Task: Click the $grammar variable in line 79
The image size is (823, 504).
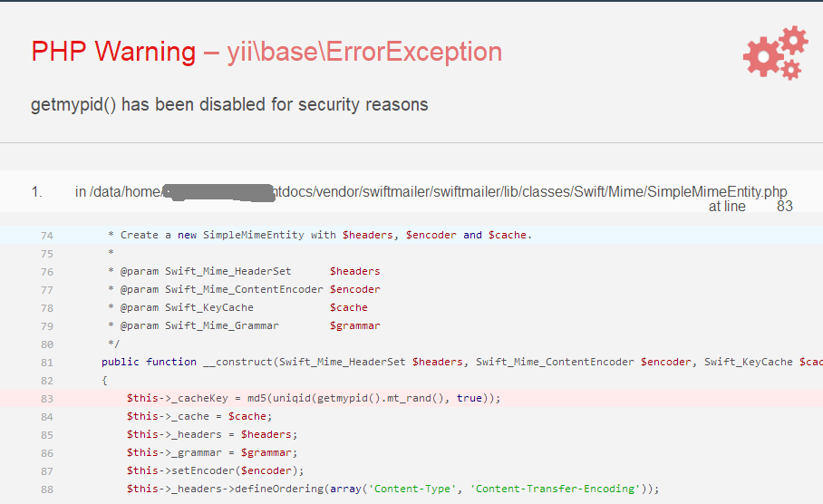Action: (354, 326)
